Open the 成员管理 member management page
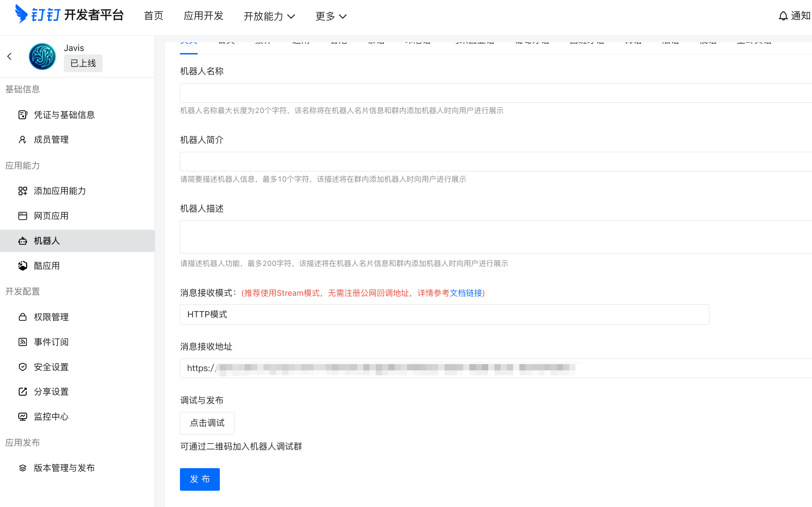Image resolution: width=812 pixels, height=507 pixels. [51, 139]
